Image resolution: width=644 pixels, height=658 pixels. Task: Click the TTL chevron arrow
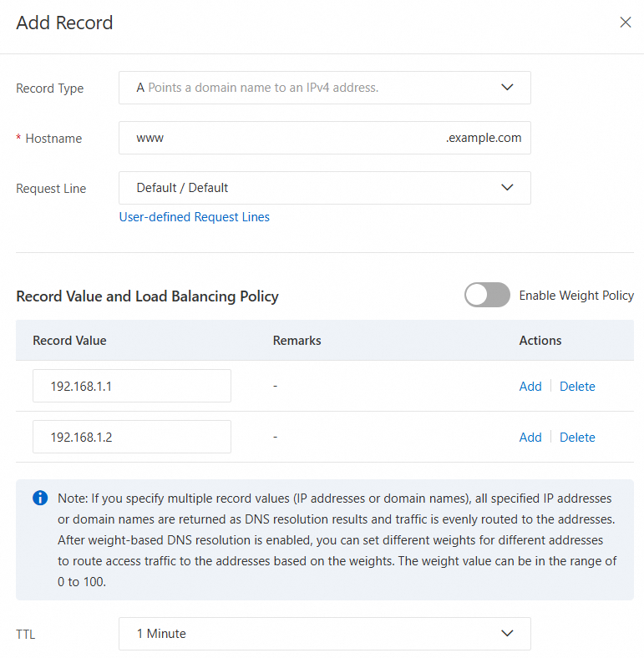coord(507,634)
